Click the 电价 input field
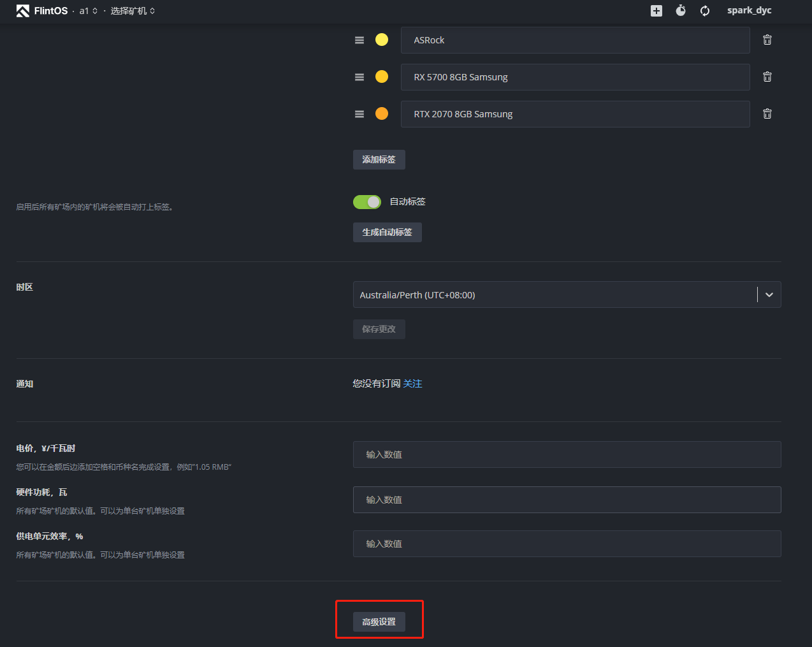This screenshot has height=647, width=812. point(567,454)
